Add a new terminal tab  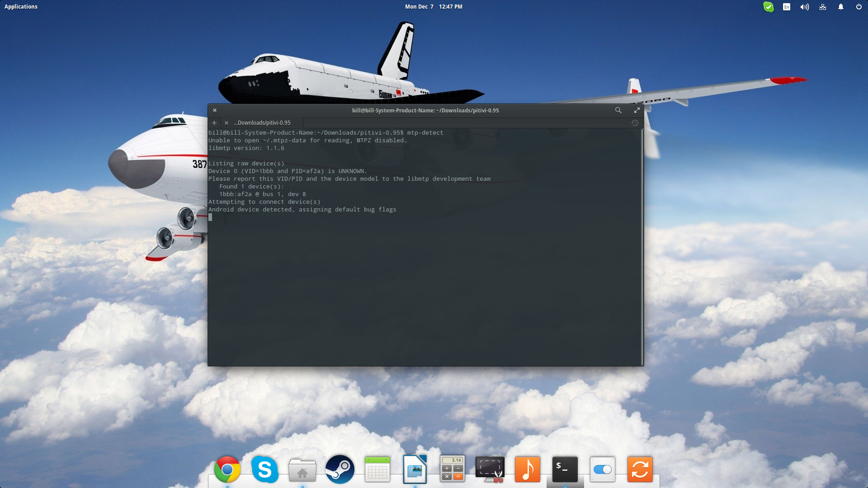pos(214,122)
